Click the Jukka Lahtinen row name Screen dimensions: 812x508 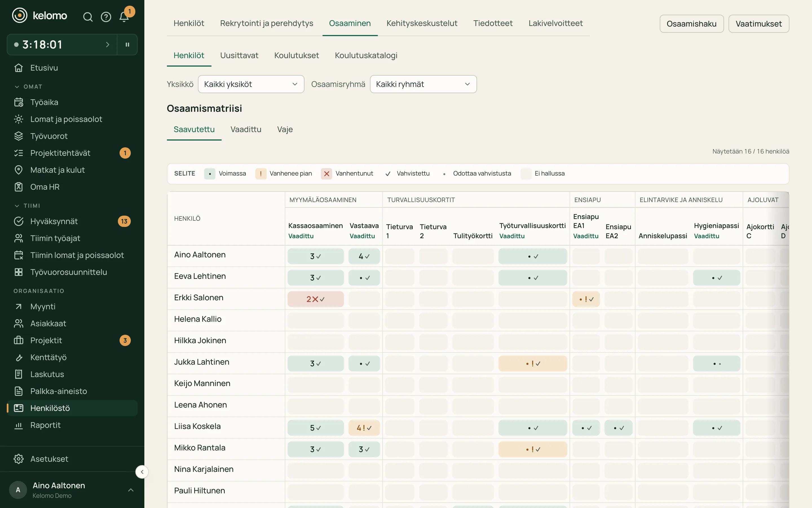pos(202,362)
